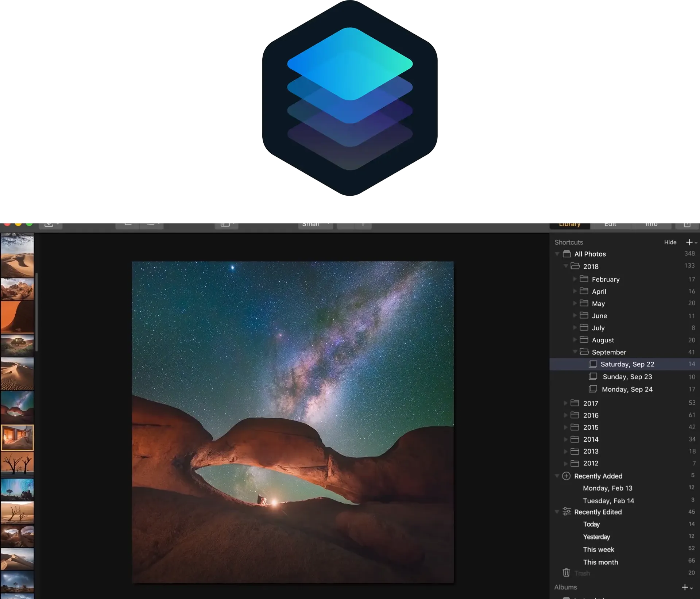Expand the 2017 folder
Image resolution: width=700 pixels, height=599 pixels.
click(x=565, y=403)
